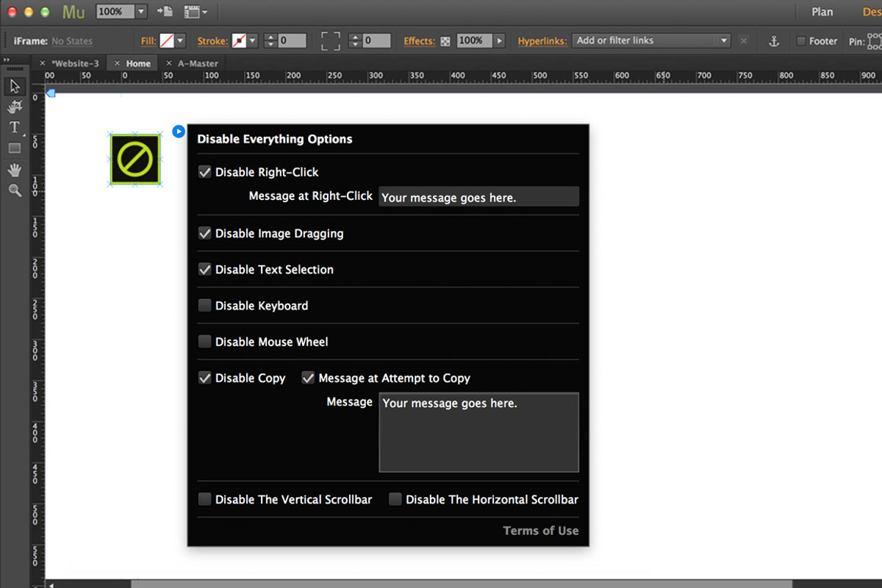
Task: Click the Place file icon in top bar
Action: [x=165, y=12]
